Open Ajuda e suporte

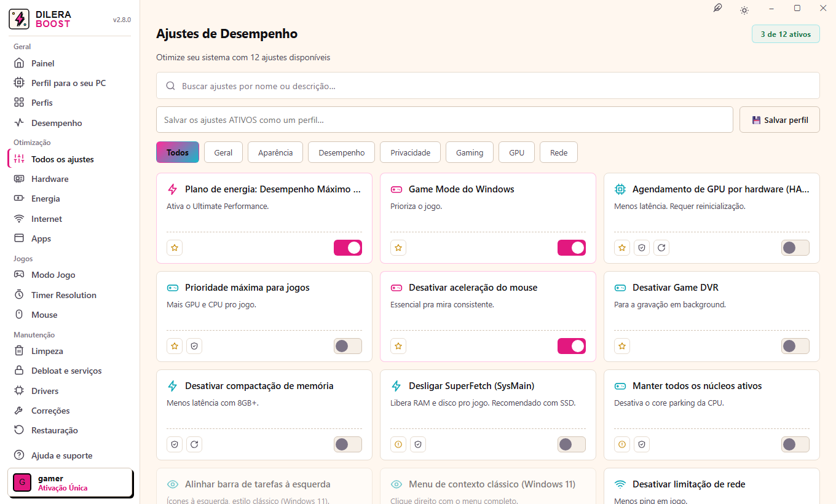[70, 455]
